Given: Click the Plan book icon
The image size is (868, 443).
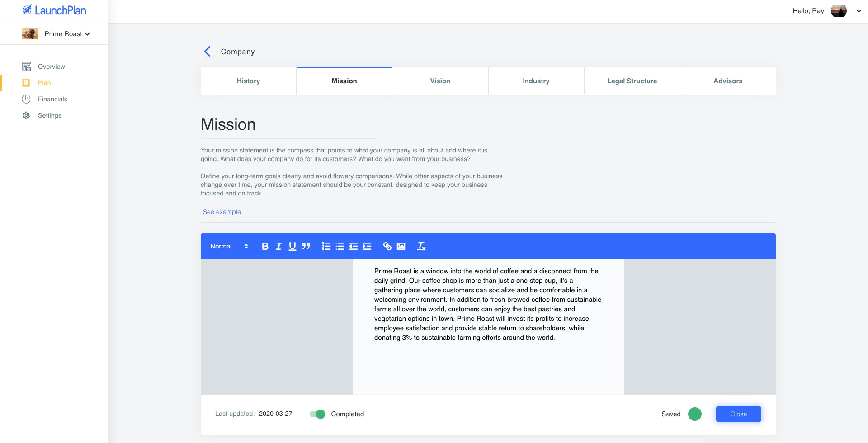Looking at the screenshot, I should 26,83.
